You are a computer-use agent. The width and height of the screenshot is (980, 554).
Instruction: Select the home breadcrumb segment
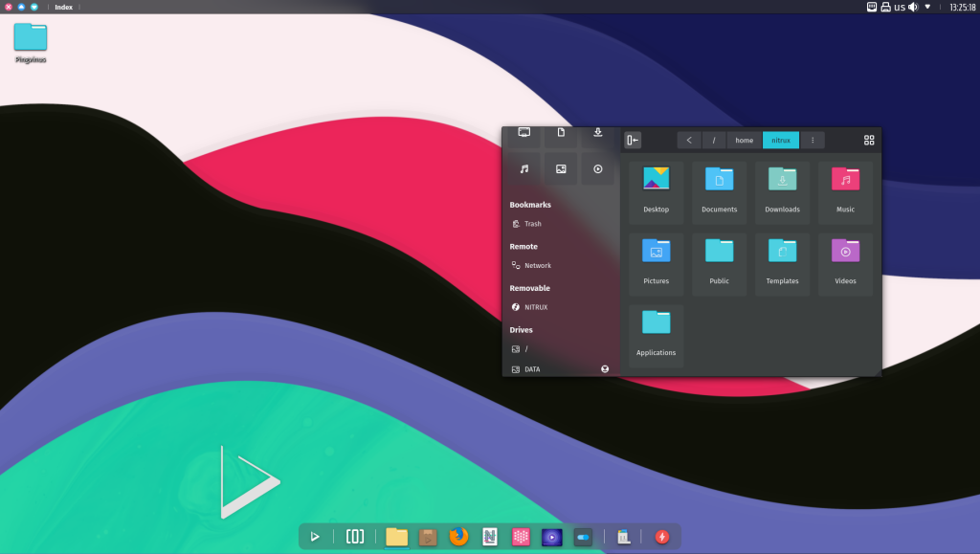pos(744,141)
